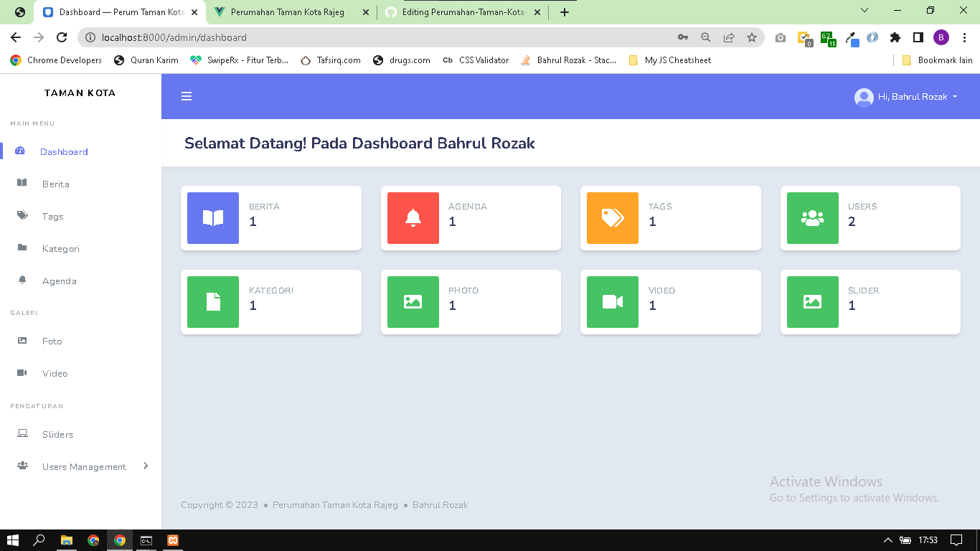Open the Users Management link
This screenshot has height=551, width=980.
[84, 466]
